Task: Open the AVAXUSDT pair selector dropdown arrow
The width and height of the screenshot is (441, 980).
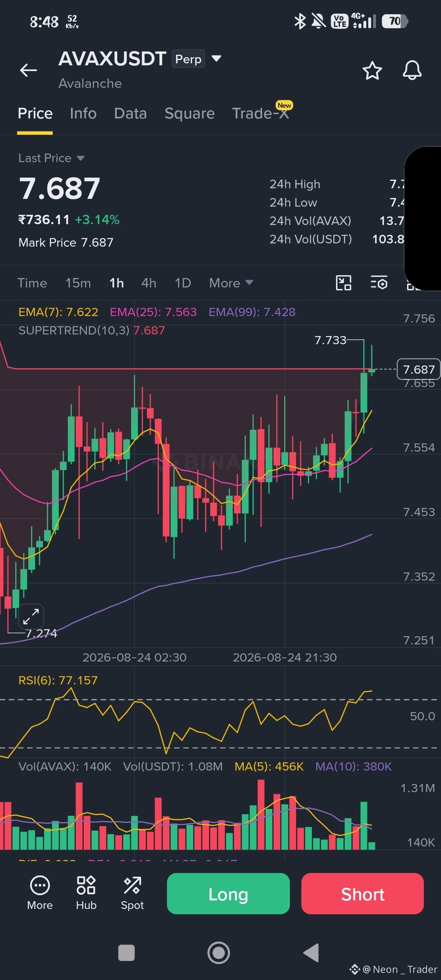Action: tap(216, 58)
